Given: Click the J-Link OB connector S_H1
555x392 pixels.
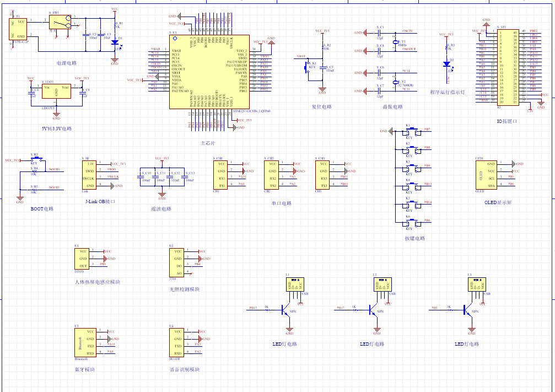Looking at the screenshot, I should pos(91,174).
